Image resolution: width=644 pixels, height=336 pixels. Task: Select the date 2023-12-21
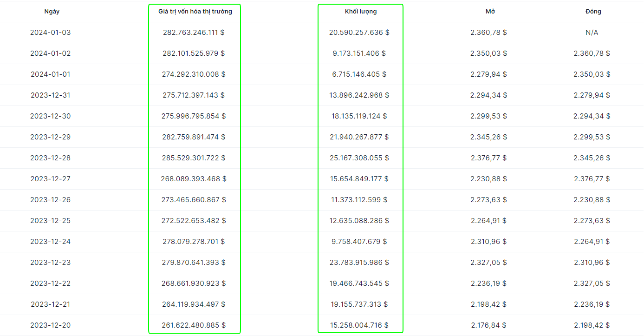click(x=51, y=304)
